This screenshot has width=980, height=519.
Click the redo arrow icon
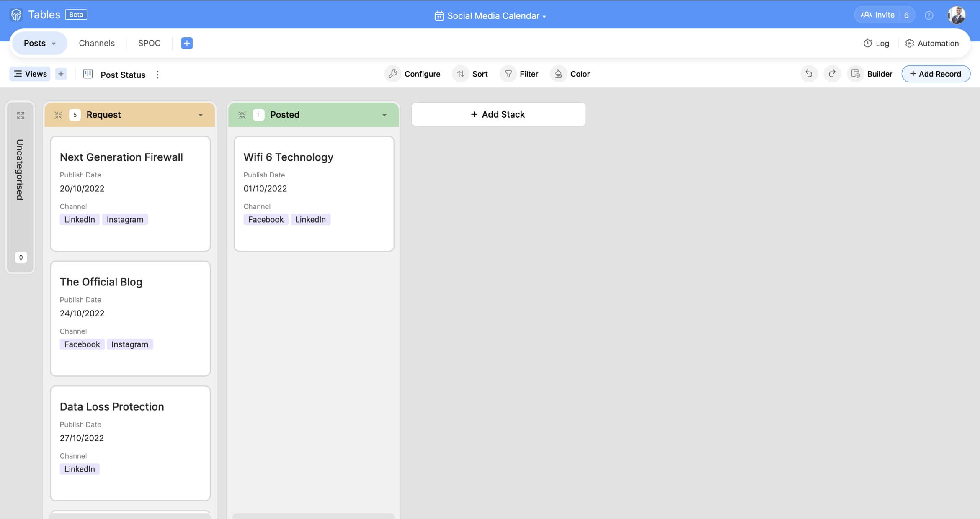[x=832, y=74]
